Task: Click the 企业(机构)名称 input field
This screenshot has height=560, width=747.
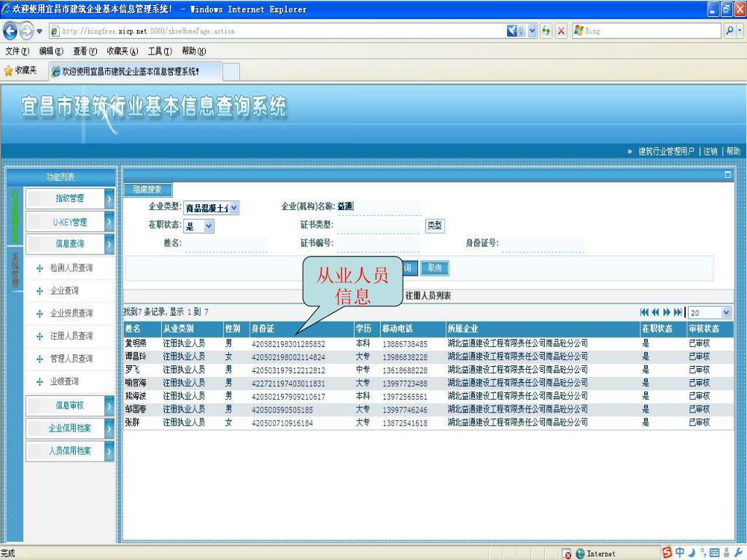Action: click(379, 207)
